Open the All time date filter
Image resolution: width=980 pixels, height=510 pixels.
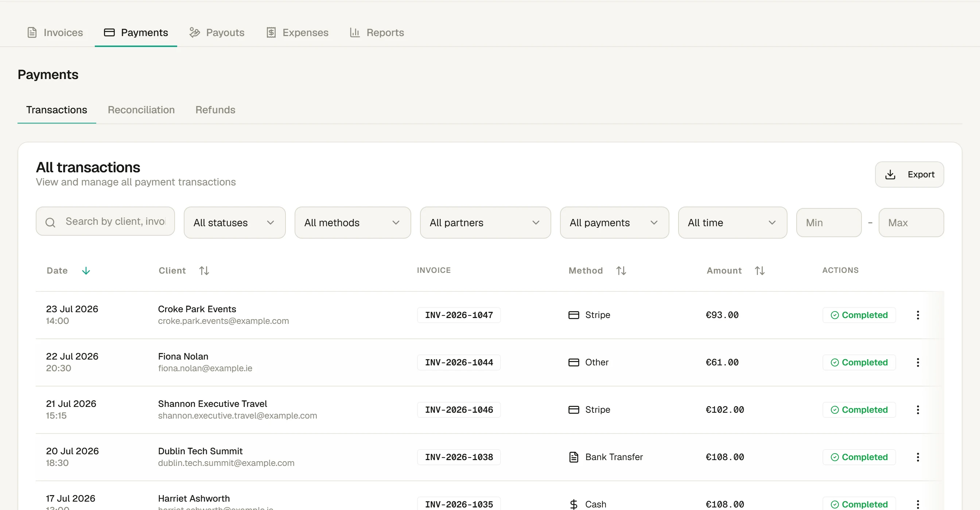(x=732, y=223)
